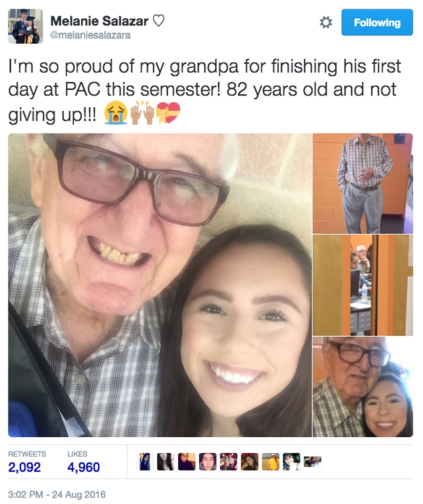This screenshot has height=504, width=423.
Task: Click the second liker avatar with dark hair
Action: coord(165,462)
